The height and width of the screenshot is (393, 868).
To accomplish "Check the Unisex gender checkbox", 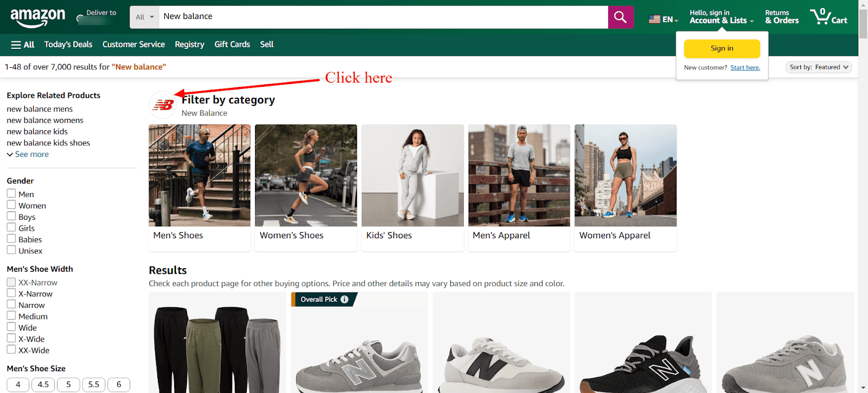I will (x=11, y=250).
